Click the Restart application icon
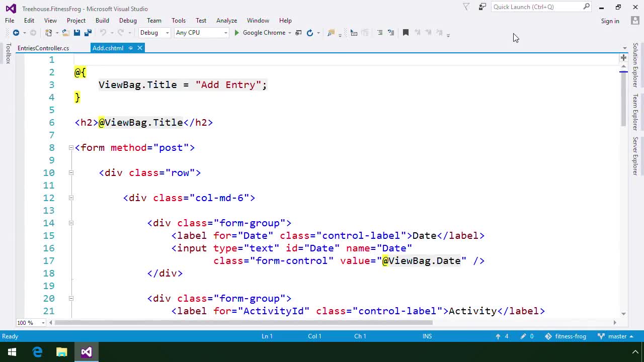Viewport: 644px width, 362px height. tap(310, 33)
